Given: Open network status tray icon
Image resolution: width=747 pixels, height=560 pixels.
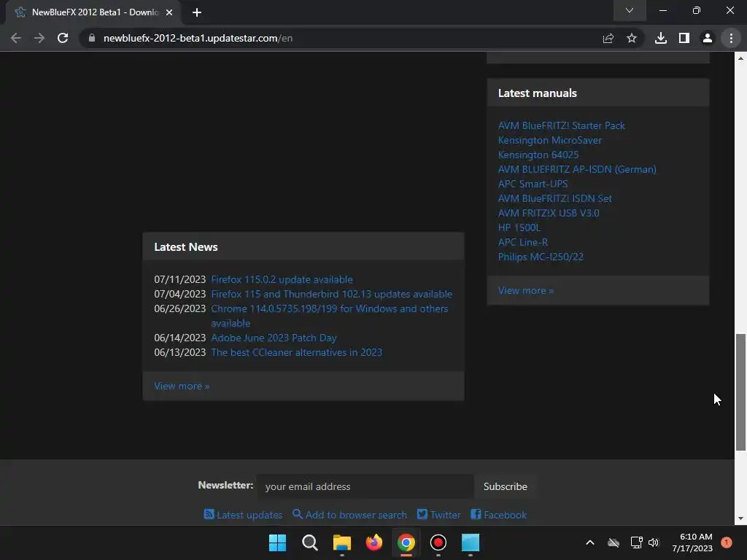Looking at the screenshot, I should pos(636,542).
